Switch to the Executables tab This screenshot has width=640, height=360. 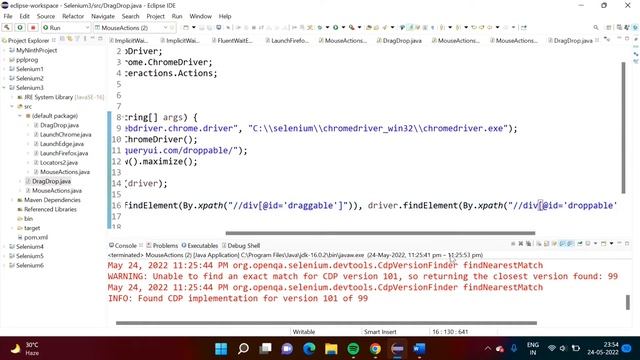(x=200, y=245)
